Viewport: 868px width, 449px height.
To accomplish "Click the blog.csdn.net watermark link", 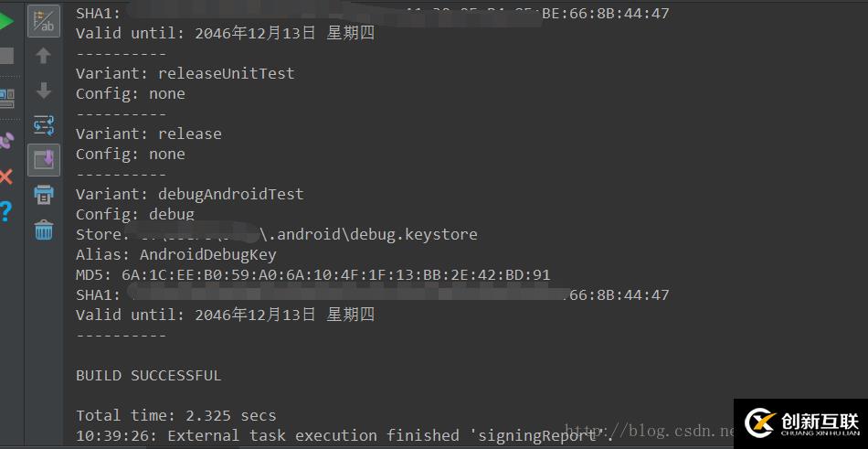I will coord(649,429).
